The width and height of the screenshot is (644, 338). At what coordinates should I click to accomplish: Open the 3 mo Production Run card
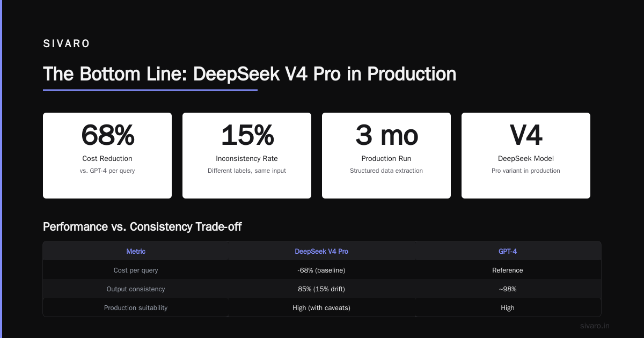(386, 156)
